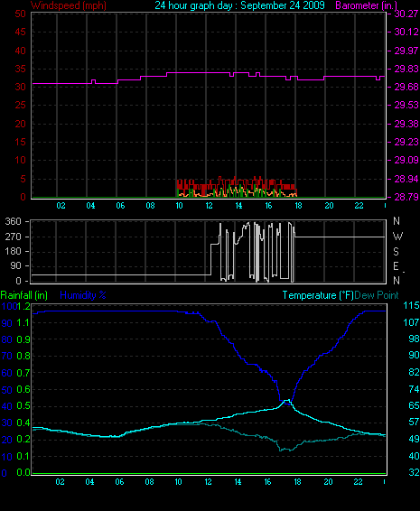Click the Windspeed (mph) axis title

(x=69, y=5)
